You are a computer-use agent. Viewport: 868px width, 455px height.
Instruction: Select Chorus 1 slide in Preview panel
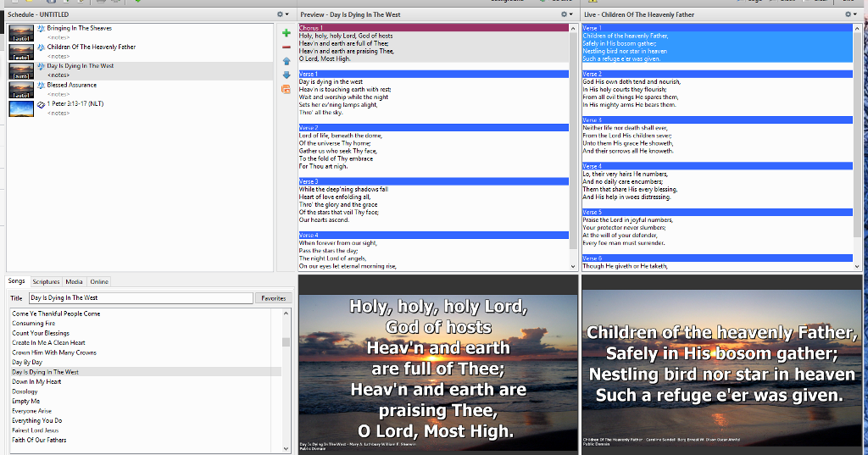[x=433, y=43]
